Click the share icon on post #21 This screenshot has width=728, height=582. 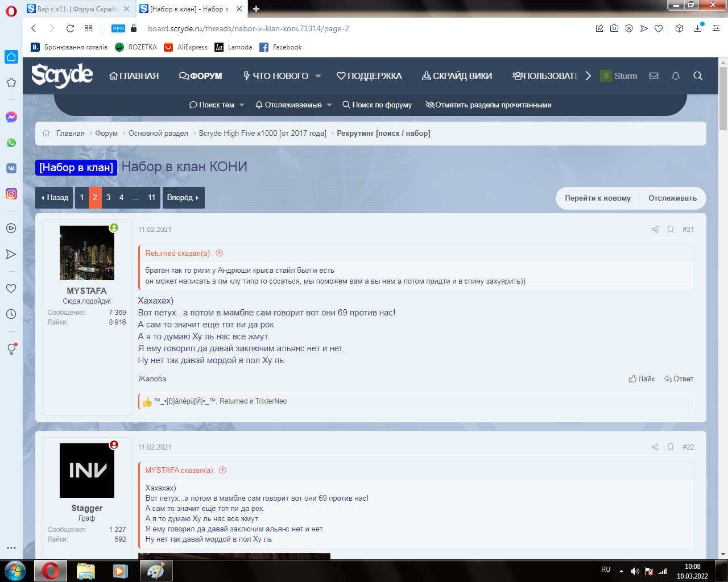655,230
